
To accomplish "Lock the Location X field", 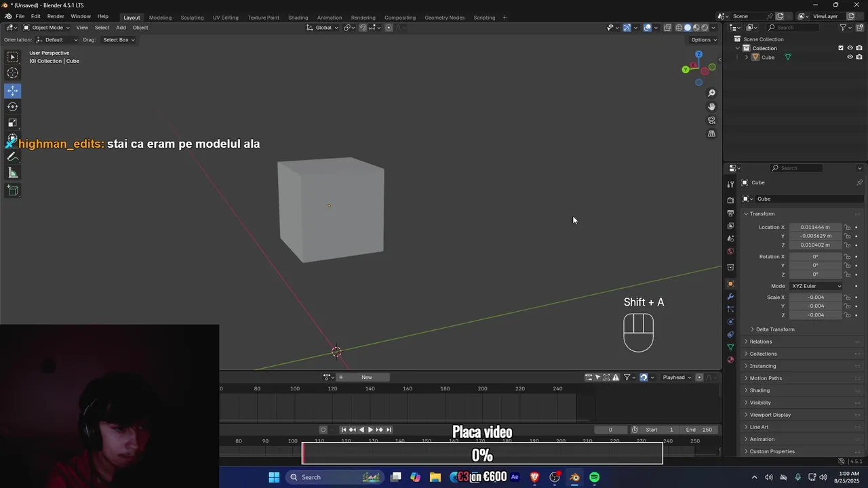I will pyautogui.click(x=848, y=227).
